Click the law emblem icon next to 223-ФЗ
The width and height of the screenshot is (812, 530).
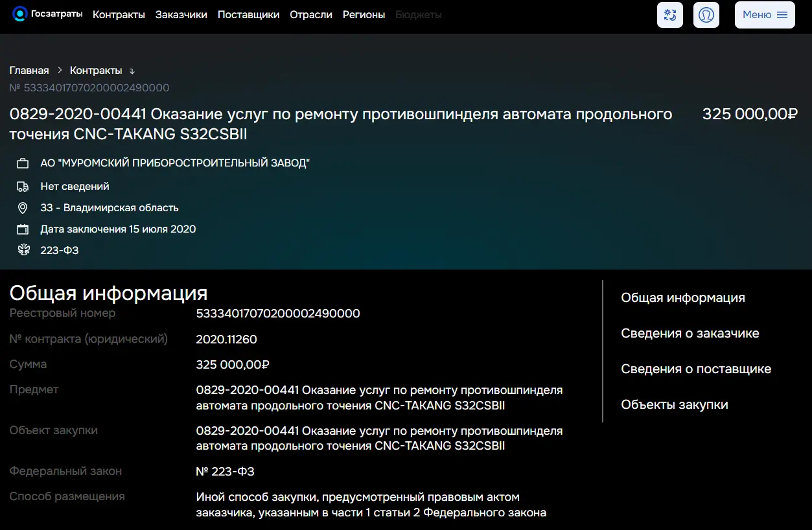pos(24,250)
